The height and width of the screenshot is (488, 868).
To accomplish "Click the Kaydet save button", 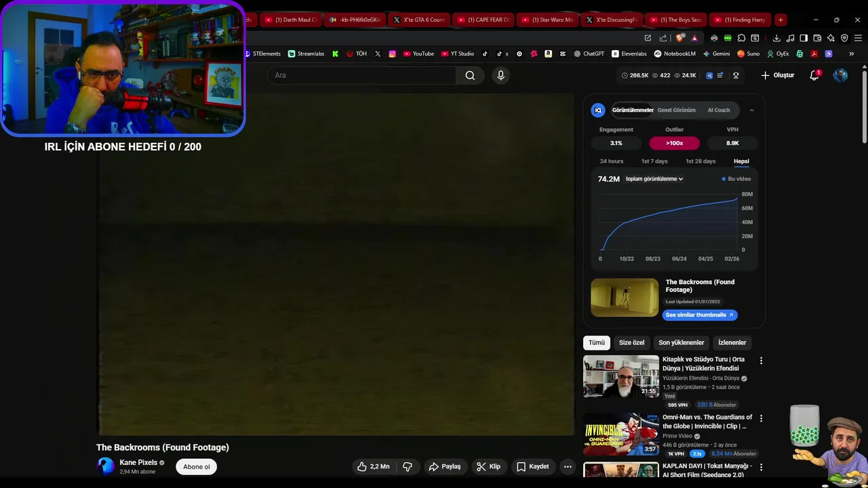I will pos(533,466).
